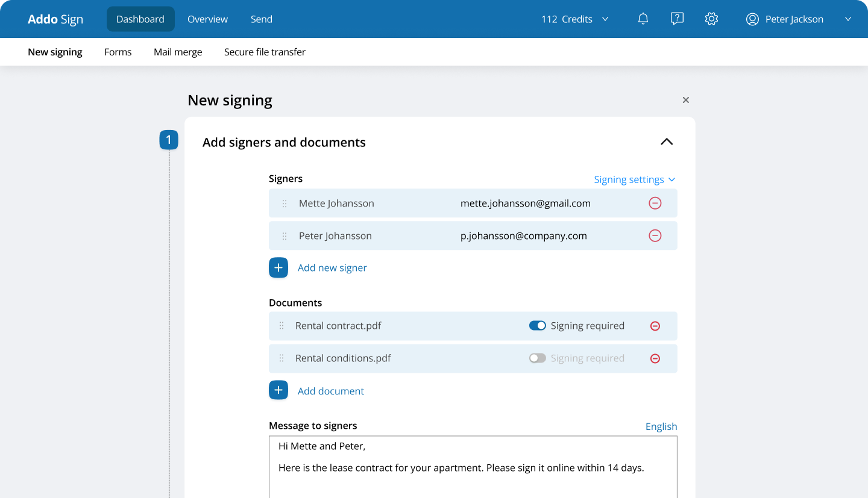Image resolution: width=868 pixels, height=498 pixels.
Task: Delete Rental contract.pdf document
Action: (655, 326)
